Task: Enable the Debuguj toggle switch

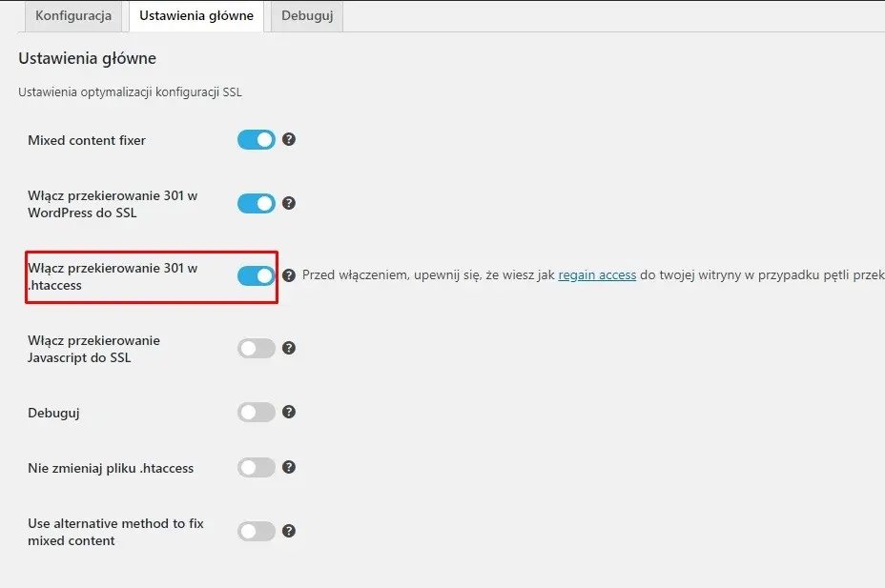Action: click(256, 413)
